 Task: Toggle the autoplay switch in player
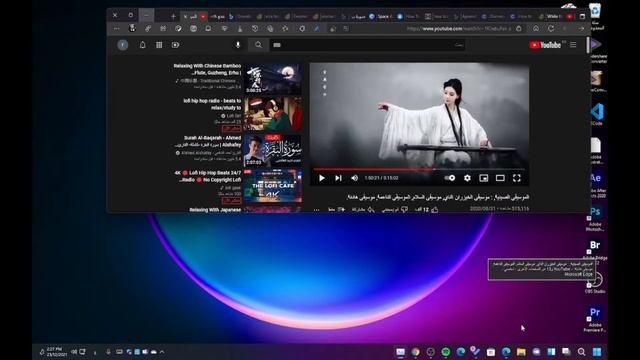(450, 178)
